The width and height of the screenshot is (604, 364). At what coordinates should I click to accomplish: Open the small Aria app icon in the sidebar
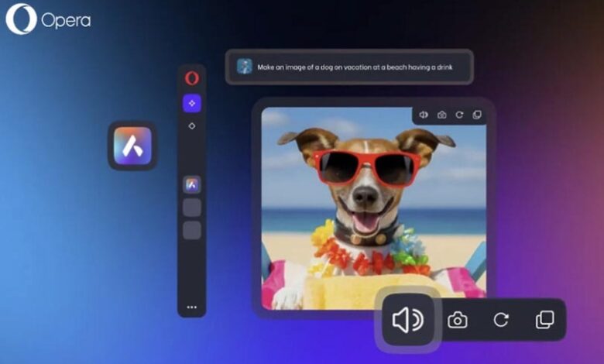[192, 185]
